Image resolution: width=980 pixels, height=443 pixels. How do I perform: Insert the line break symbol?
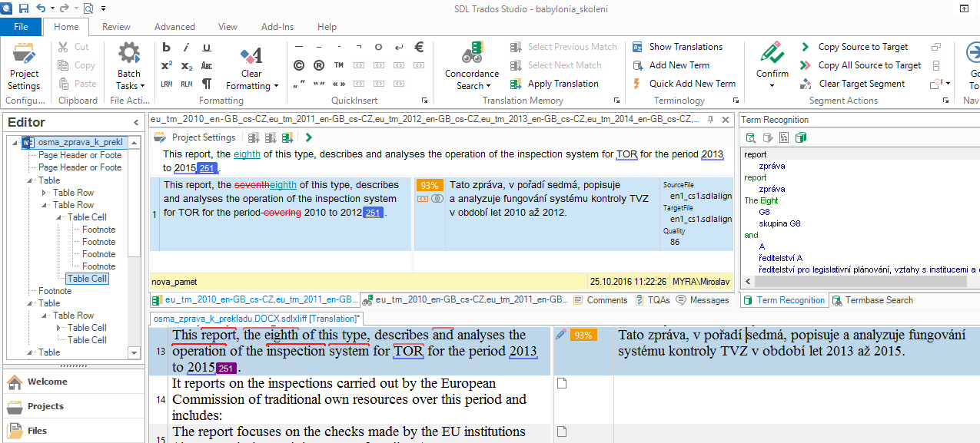(x=398, y=47)
